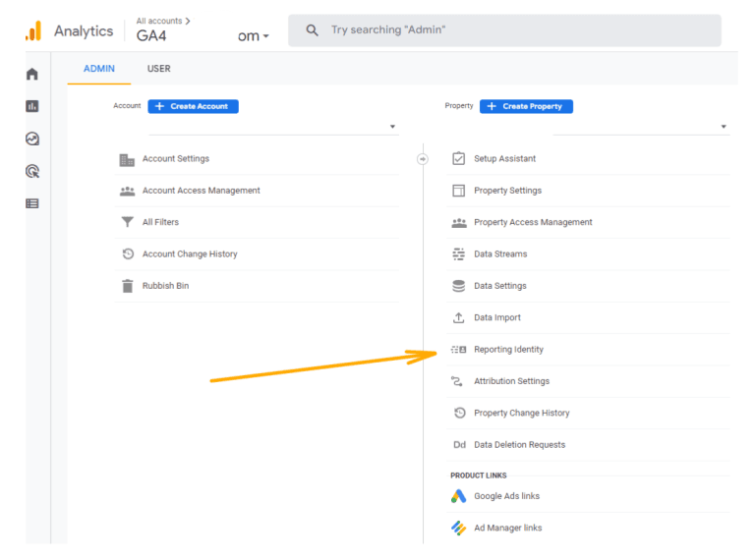Click the Google Ads links icon
755x560 pixels.
(458, 496)
